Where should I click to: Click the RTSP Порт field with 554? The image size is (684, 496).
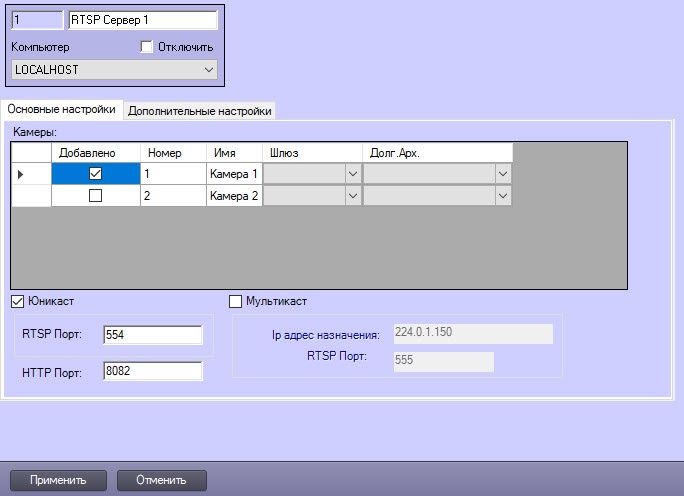[x=152, y=335]
